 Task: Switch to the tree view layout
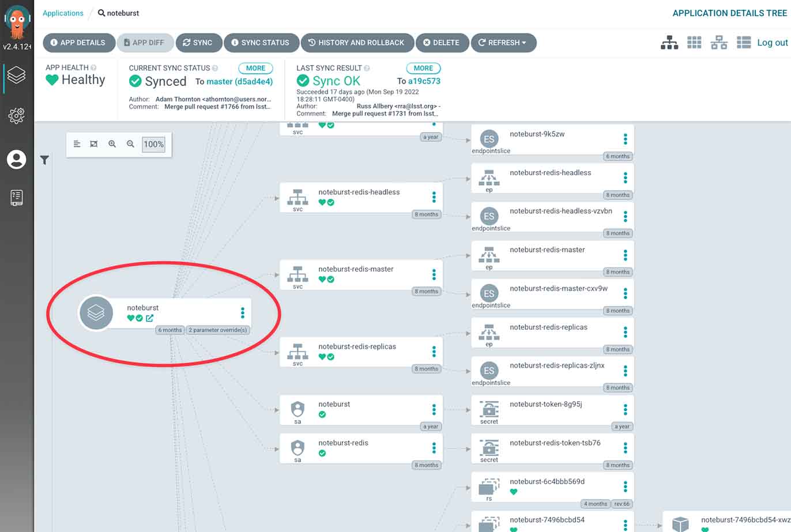click(x=669, y=43)
